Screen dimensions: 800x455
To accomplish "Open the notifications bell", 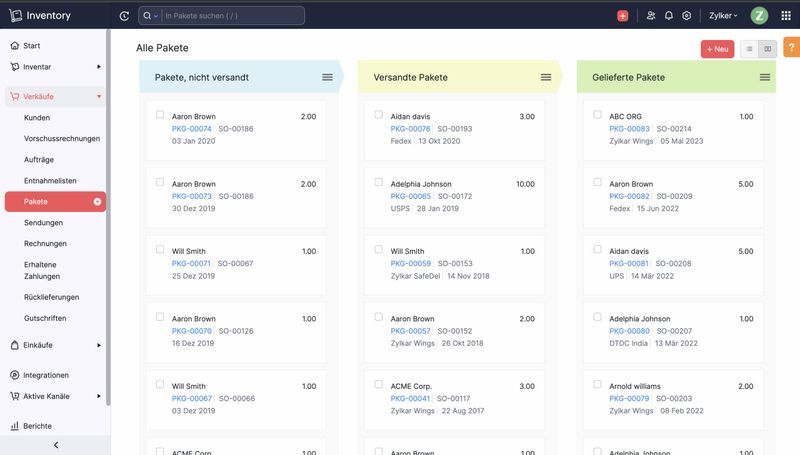I will tap(668, 16).
